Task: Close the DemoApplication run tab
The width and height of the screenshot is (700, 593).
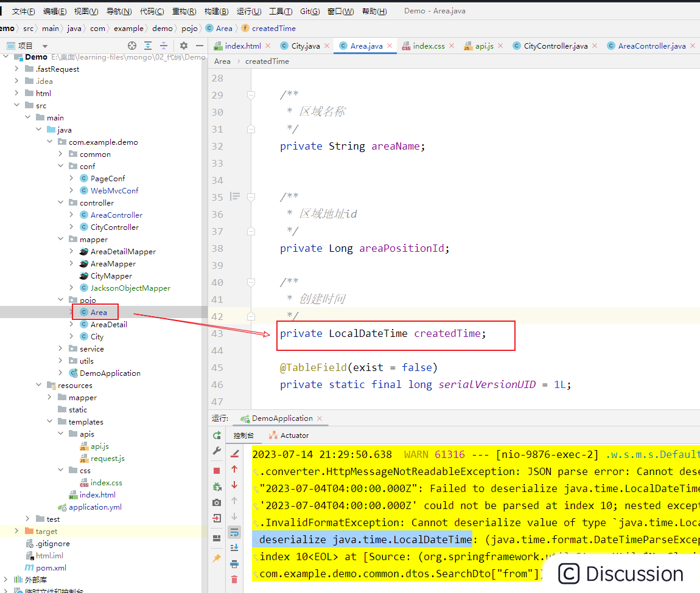Action: [320, 418]
